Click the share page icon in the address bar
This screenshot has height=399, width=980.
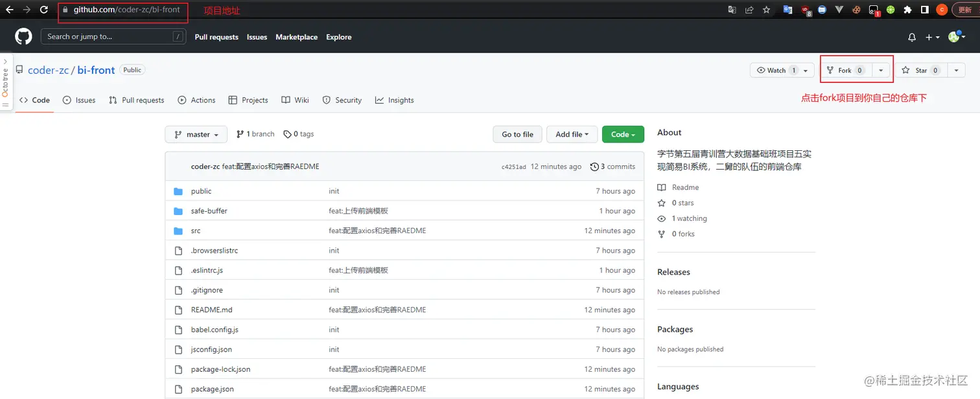coord(749,10)
